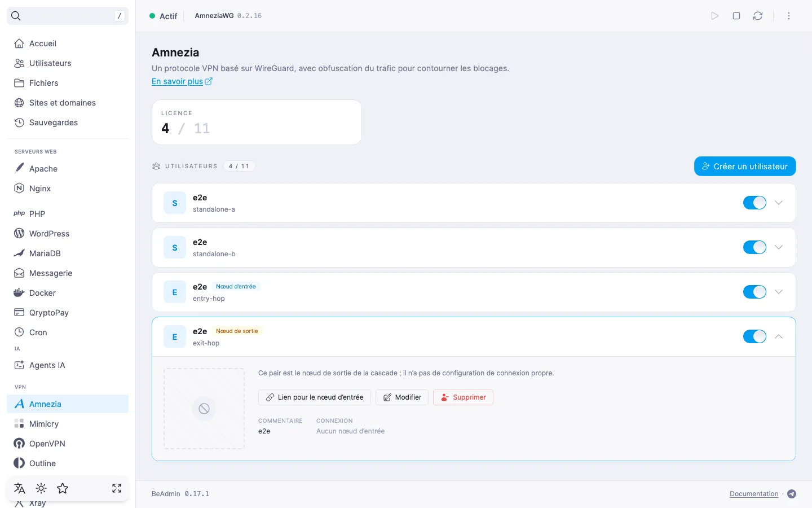
Task: Click the Telegram icon in the footer
Action: (792, 494)
